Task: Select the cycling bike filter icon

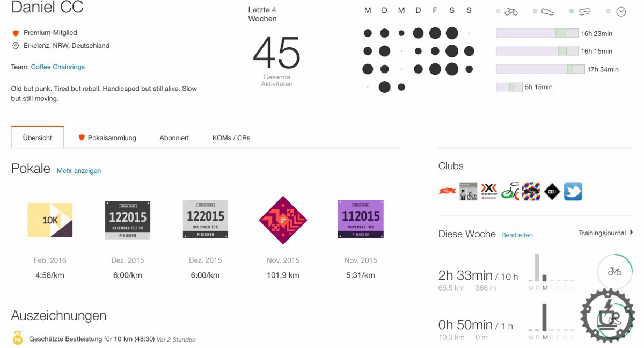Action: tap(511, 11)
